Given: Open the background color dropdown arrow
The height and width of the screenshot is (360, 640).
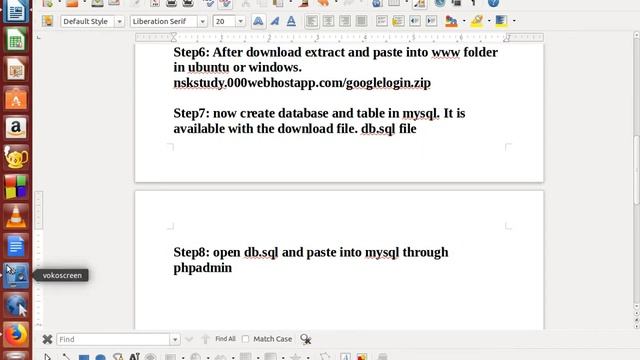Looking at the screenshot, I should tap(514, 21).
